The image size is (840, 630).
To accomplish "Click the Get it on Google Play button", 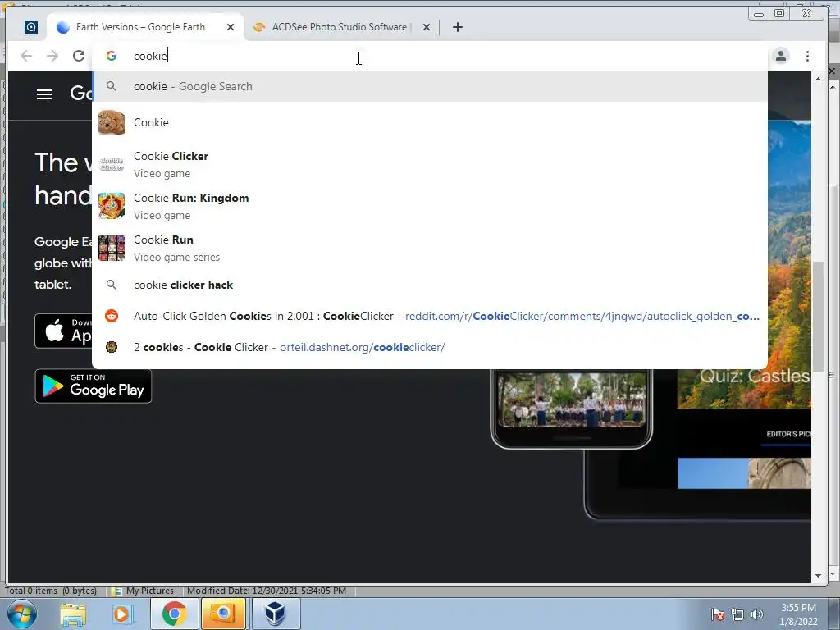I will (94, 386).
